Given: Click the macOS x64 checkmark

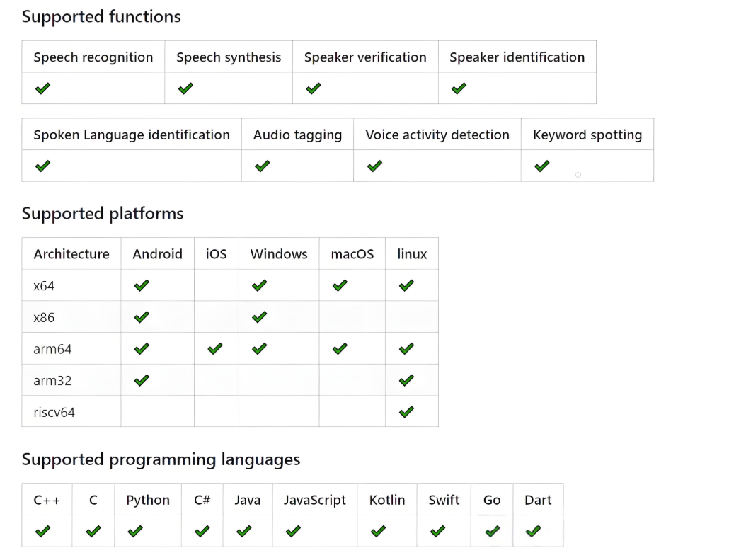Looking at the screenshot, I should coord(340,285).
